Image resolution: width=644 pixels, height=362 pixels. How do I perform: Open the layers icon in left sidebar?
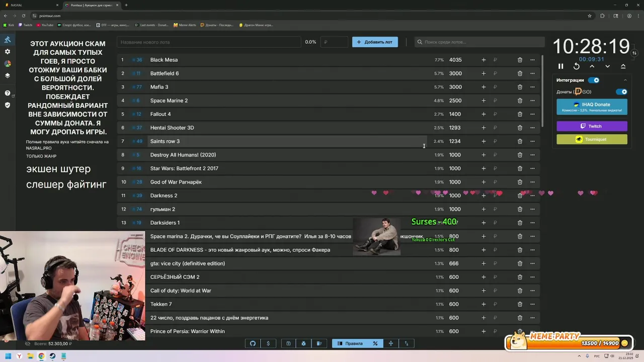tap(8, 76)
